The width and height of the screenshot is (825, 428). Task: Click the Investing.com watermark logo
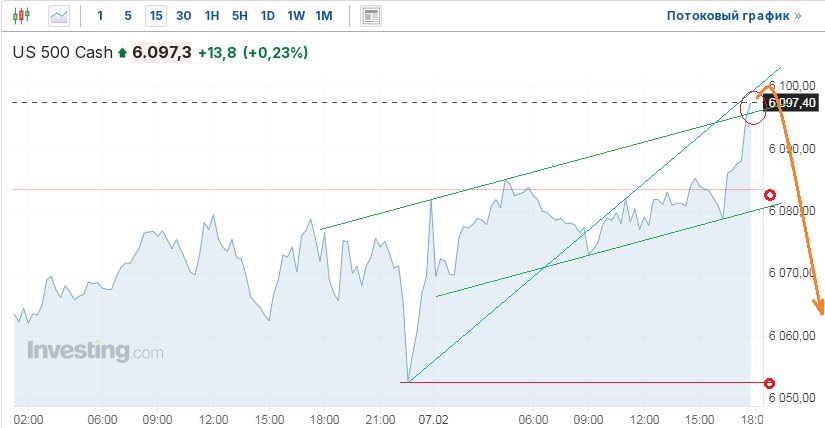click(95, 351)
